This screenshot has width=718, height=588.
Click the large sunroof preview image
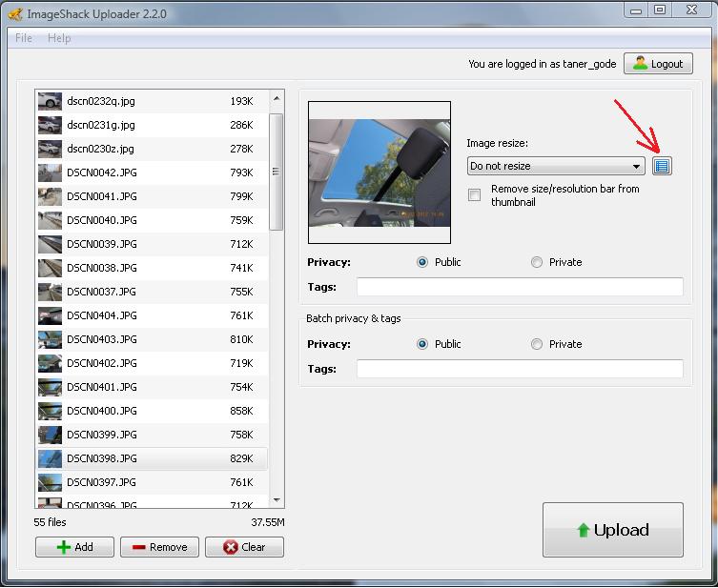(380, 172)
